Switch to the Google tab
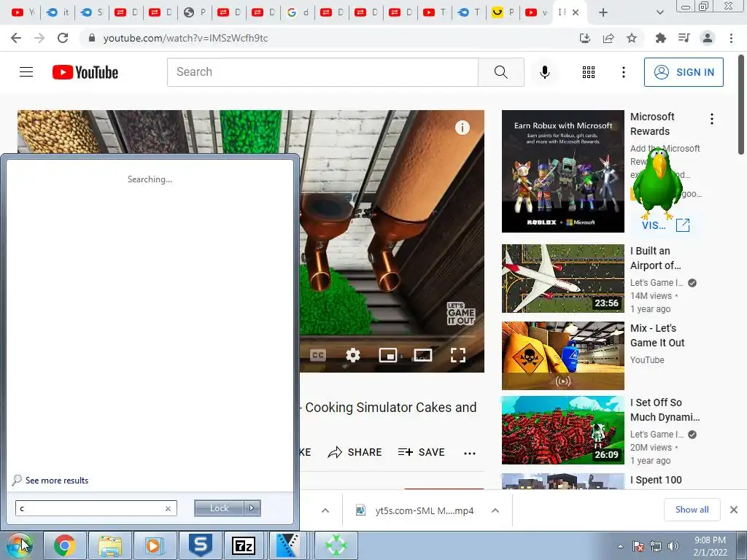Image resolution: width=747 pixels, height=560 pixels. 298,12
